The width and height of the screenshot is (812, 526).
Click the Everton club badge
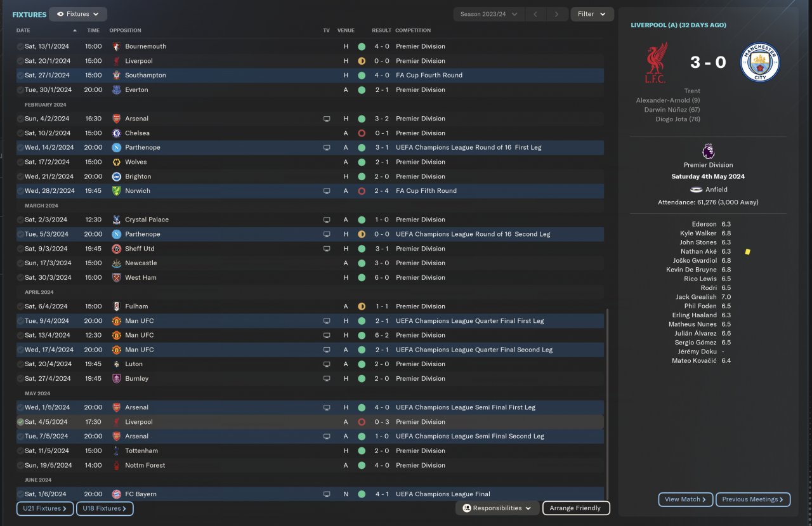pos(116,89)
